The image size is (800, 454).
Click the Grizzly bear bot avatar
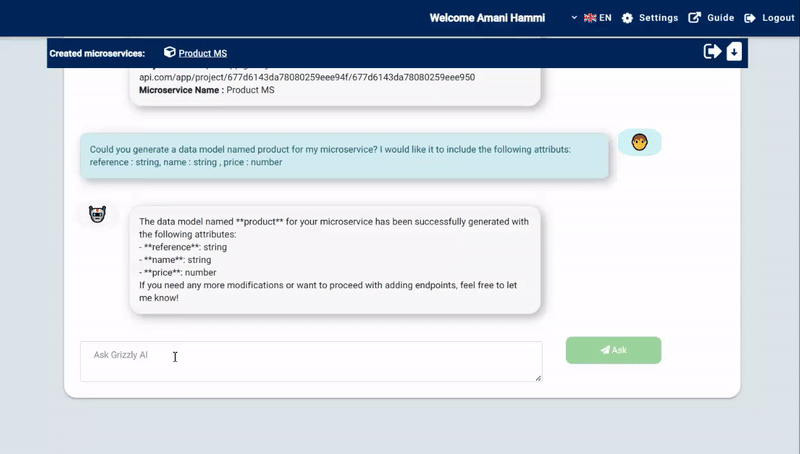click(x=97, y=214)
